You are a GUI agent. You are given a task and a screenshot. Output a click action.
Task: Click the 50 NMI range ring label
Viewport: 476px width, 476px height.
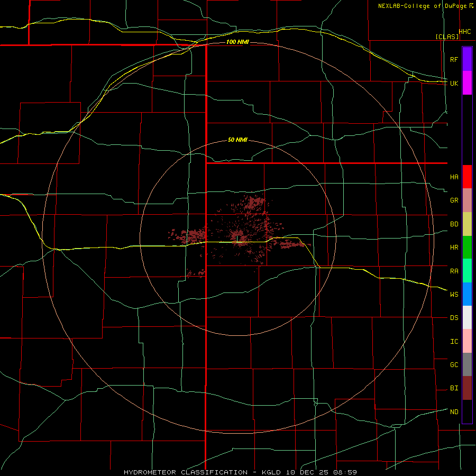pos(237,140)
